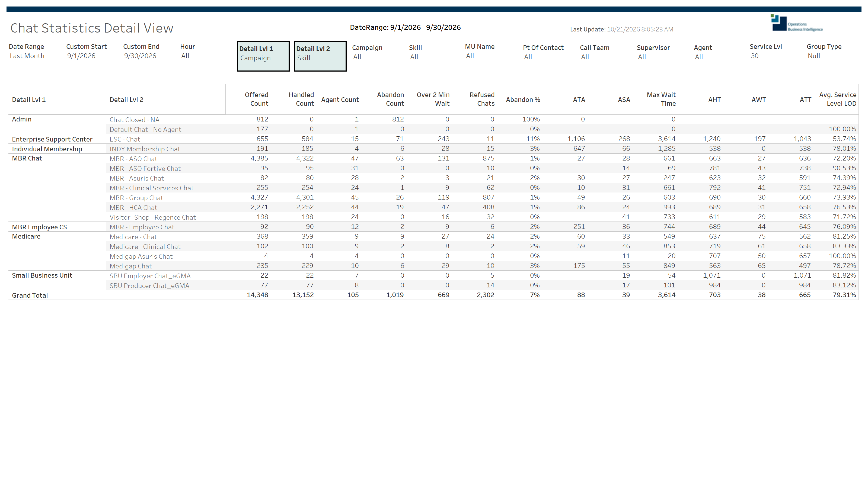Select the MBR Chat group label
Viewport: 868px width, 488px height.
point(27,158)
